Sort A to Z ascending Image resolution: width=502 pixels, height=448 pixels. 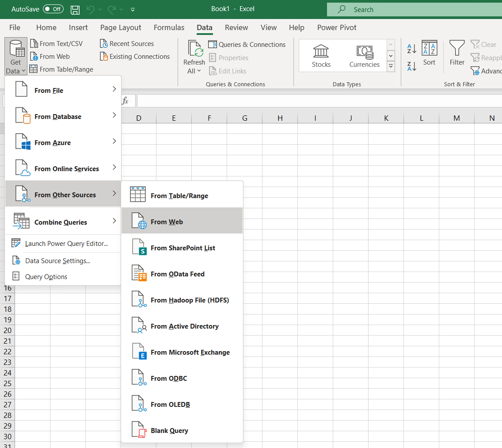click(x=412, y=49)
